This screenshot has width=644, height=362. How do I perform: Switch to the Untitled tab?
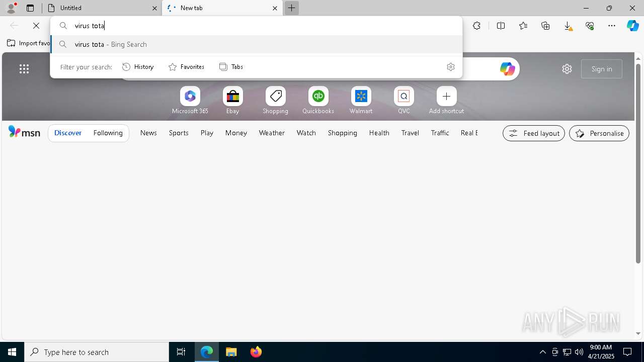coord(102,8)
